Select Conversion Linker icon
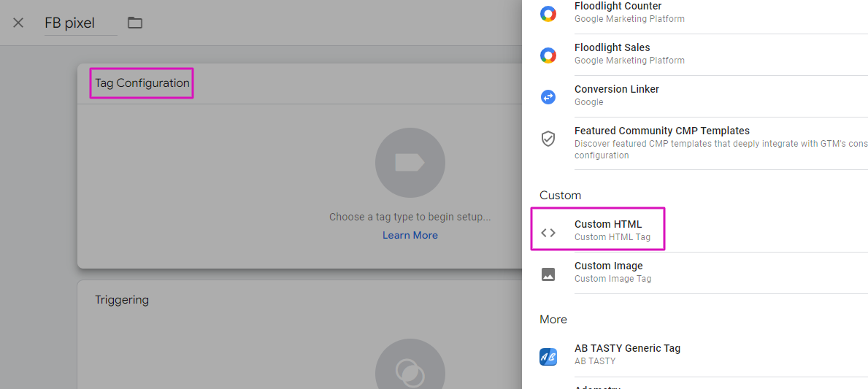The height and width of the screenshot is (389, 868). tap(548, 97)
